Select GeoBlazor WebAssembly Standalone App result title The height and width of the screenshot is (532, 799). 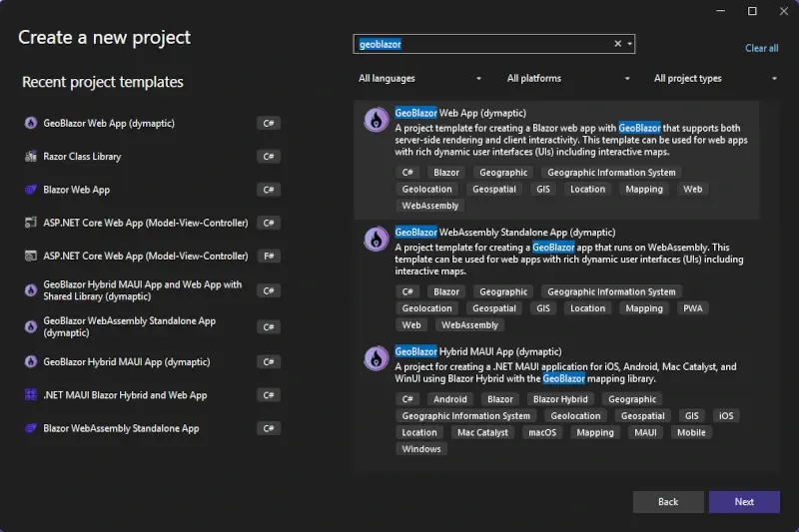pyautogui.click(x=505, y=233)
